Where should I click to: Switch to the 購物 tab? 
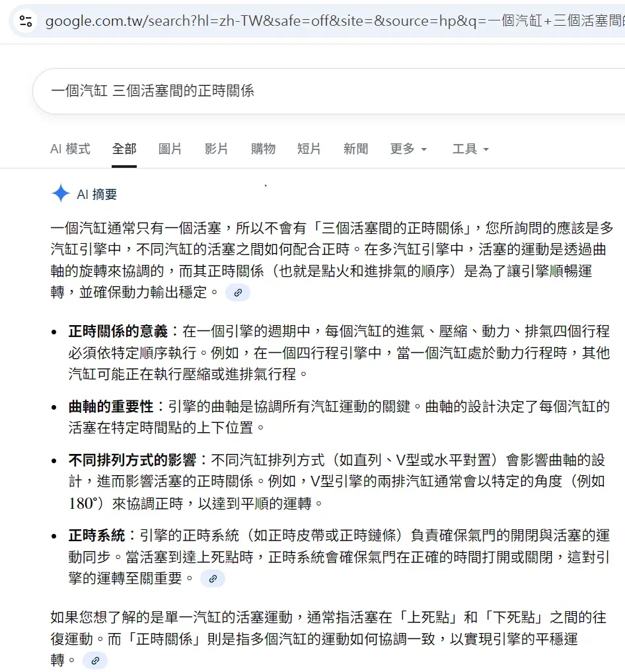tap(263, 149)
